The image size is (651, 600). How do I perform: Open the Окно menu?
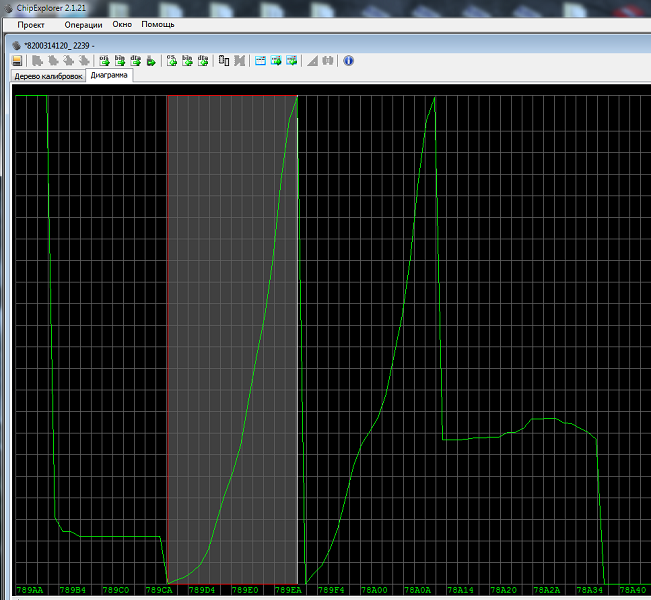122,24
